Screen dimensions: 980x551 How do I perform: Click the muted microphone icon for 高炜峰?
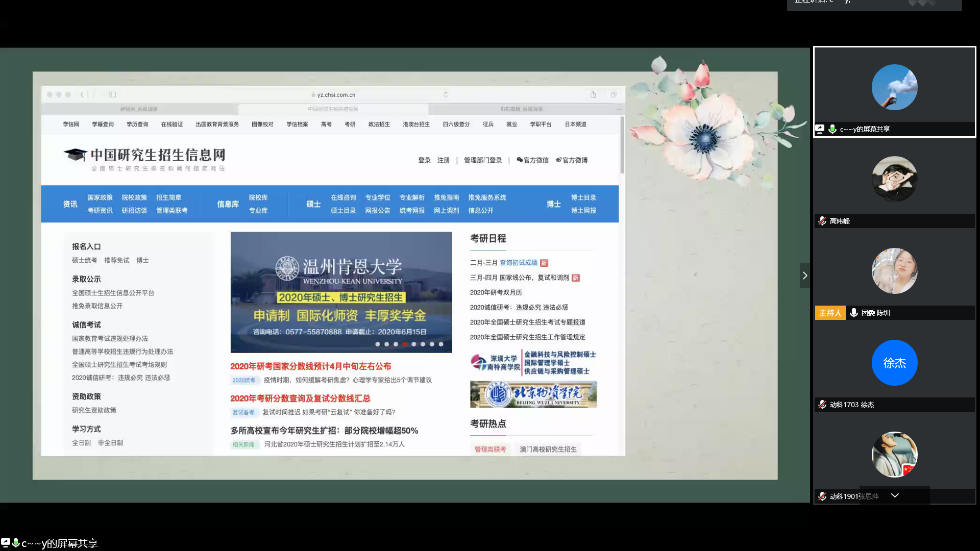(822, 221)
